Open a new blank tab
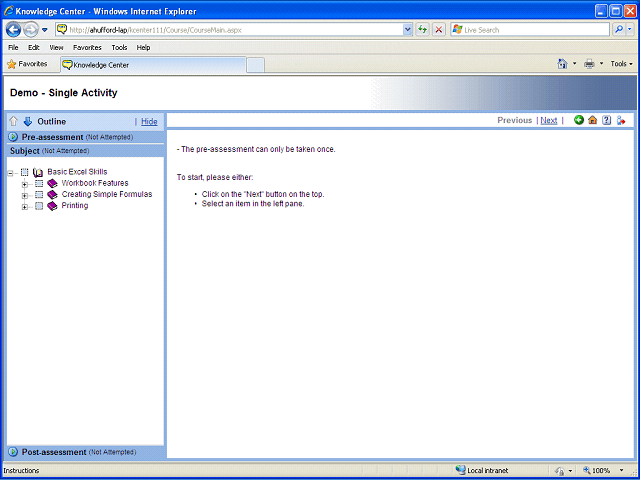The image size is (640, 480). (x=256, y=65)
